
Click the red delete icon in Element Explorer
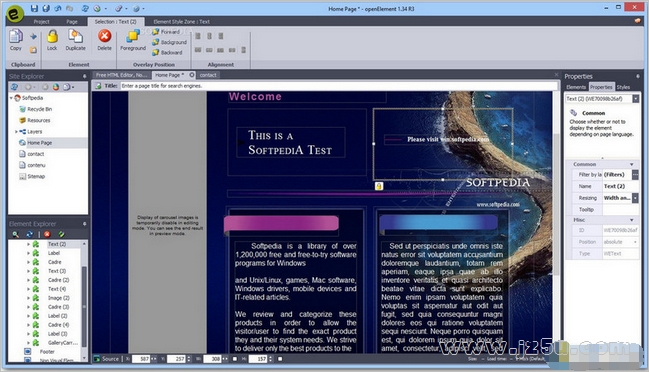47,234
